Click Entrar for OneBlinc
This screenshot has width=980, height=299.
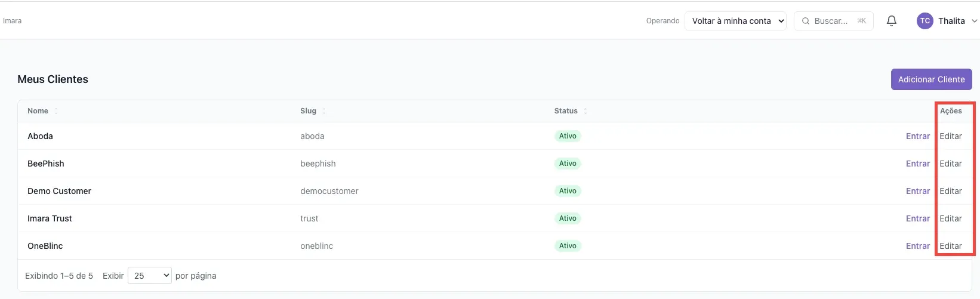918,246
